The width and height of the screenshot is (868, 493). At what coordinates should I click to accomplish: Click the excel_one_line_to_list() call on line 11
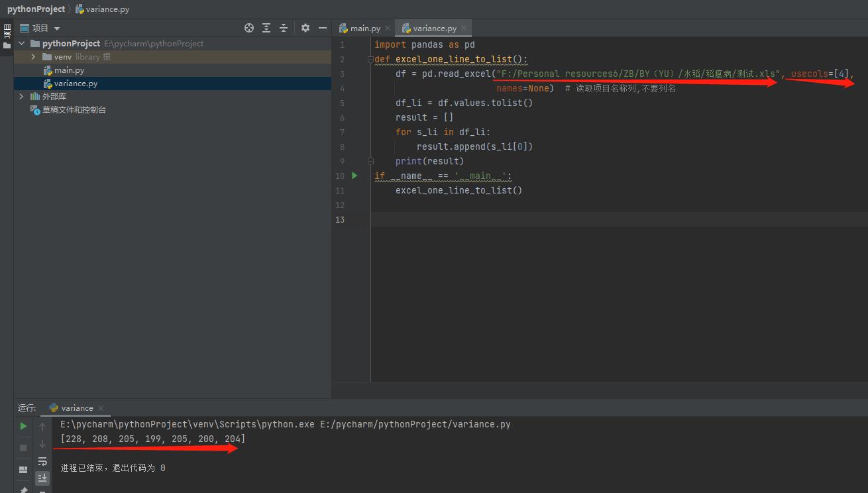(x=459, y=190)
